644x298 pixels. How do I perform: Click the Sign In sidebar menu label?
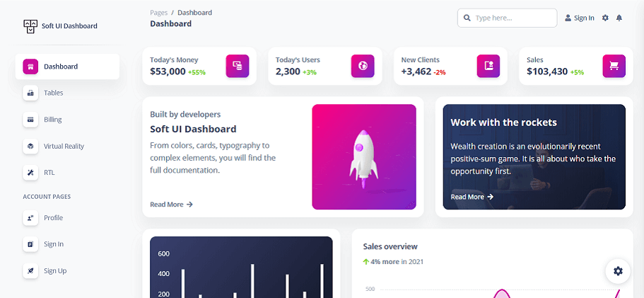pyautogui.click(x=54, y=244)
